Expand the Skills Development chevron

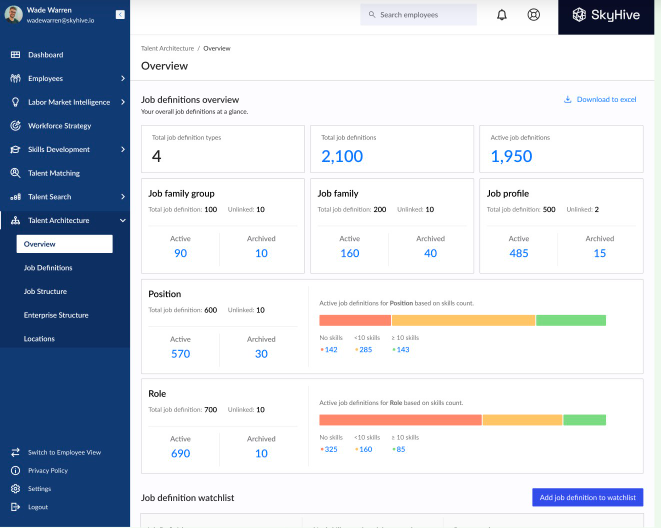122,149
